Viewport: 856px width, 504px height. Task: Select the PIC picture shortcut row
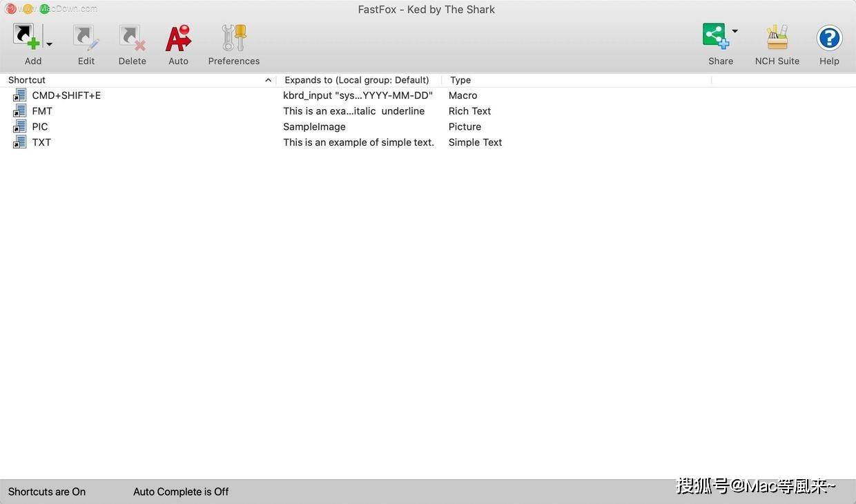click(39, 126)
